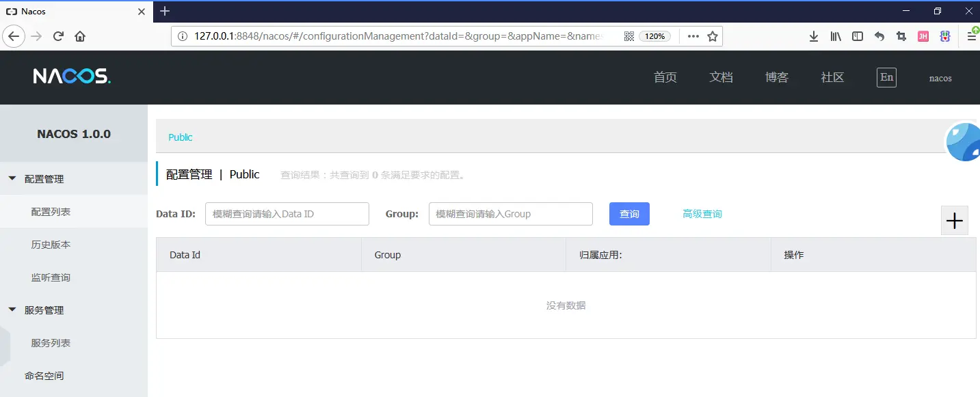Screen dimensions: 980x397
Task: Close the Nacos browser tab
Action: (142, 12)
